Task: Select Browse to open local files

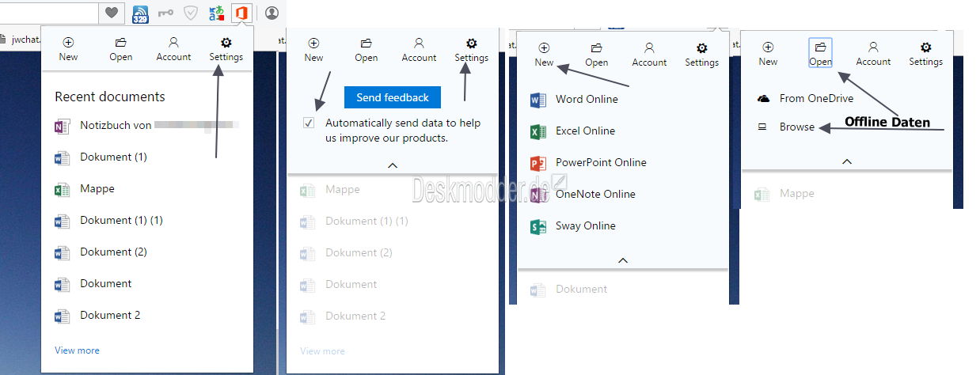Action: [x=796, y=127]
